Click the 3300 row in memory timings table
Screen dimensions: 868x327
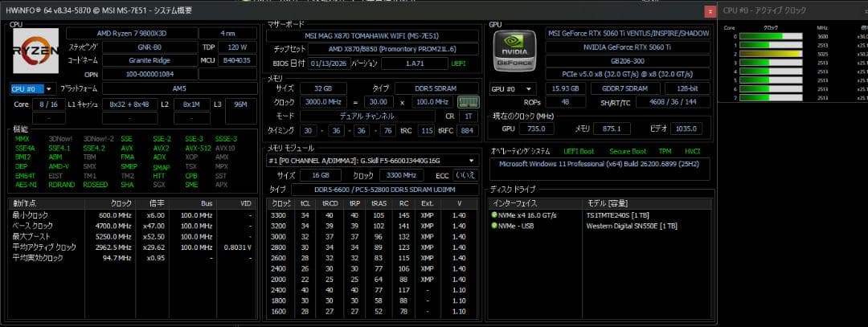click(x=372, y=215)
